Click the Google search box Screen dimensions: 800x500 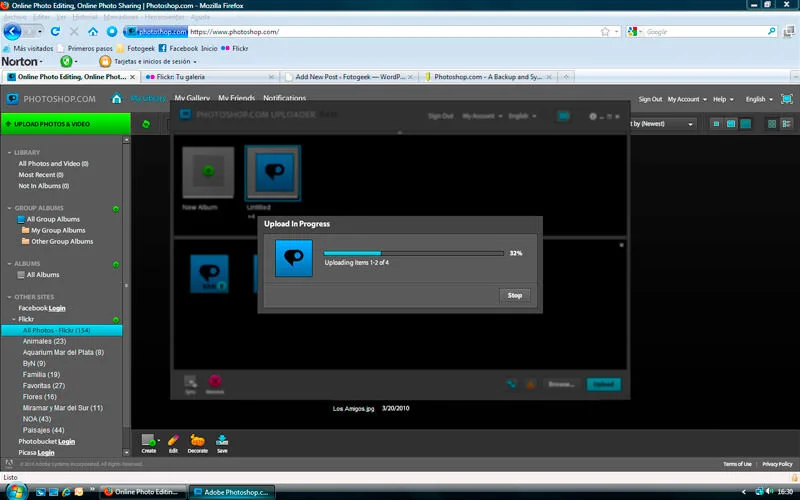tap(704, 32)
